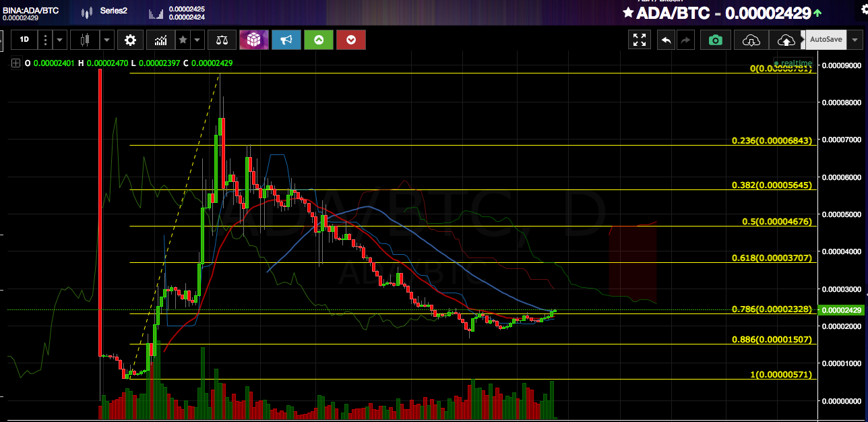868x422 pixels.
Task: Click the 0.00002425 ask price
Action: [187, 9]
